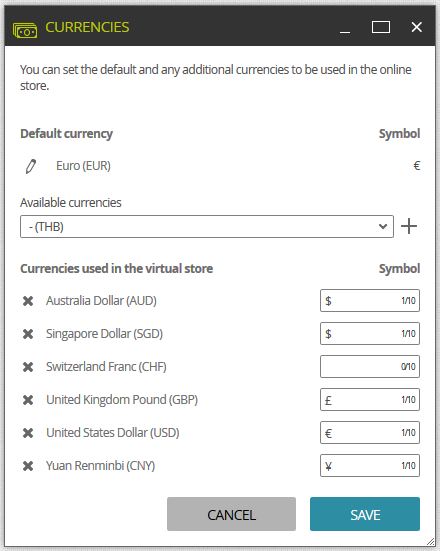Remove United Kingdom Pound (GBP) currency
The image size is (440, 551).
(x=28, y=400)
